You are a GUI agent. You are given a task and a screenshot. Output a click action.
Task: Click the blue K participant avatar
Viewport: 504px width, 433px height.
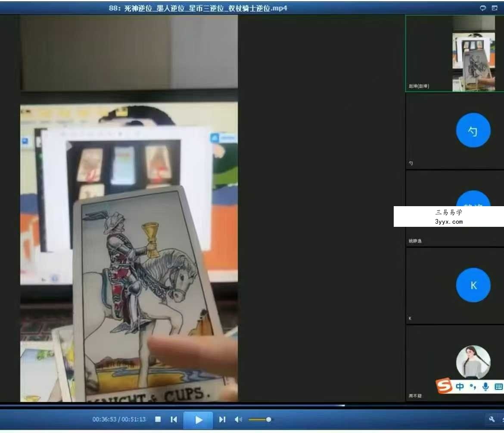(473, 285)
